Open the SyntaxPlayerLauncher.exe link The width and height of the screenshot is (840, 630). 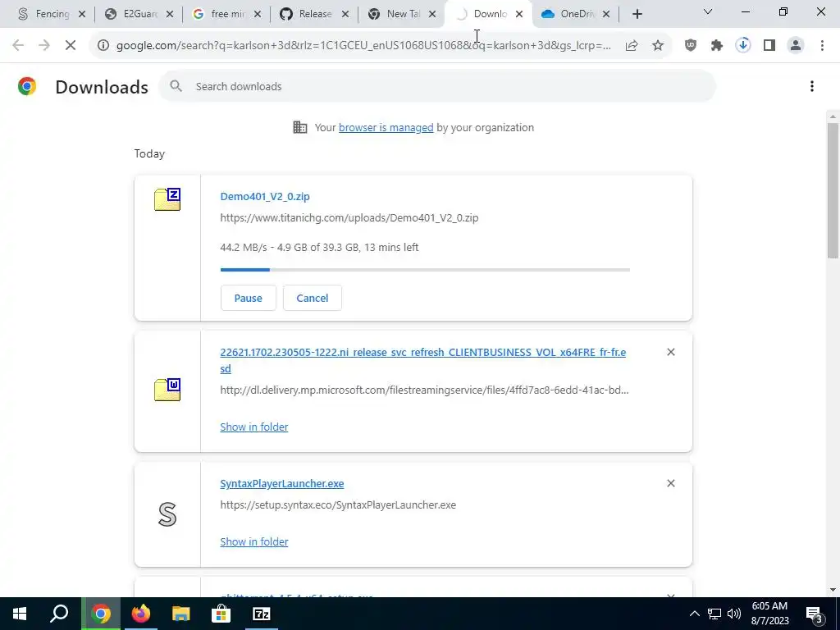pyautogui.click(x=282, y=484)
